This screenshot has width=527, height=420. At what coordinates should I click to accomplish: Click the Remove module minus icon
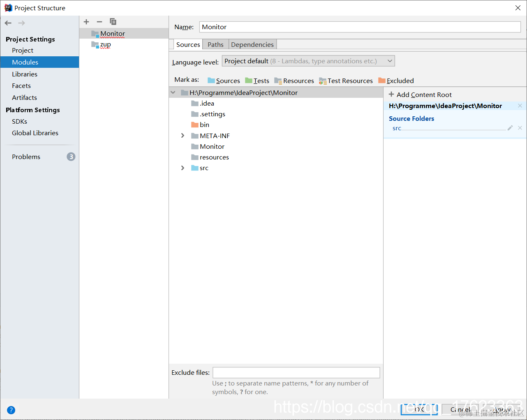coord(99,22)
